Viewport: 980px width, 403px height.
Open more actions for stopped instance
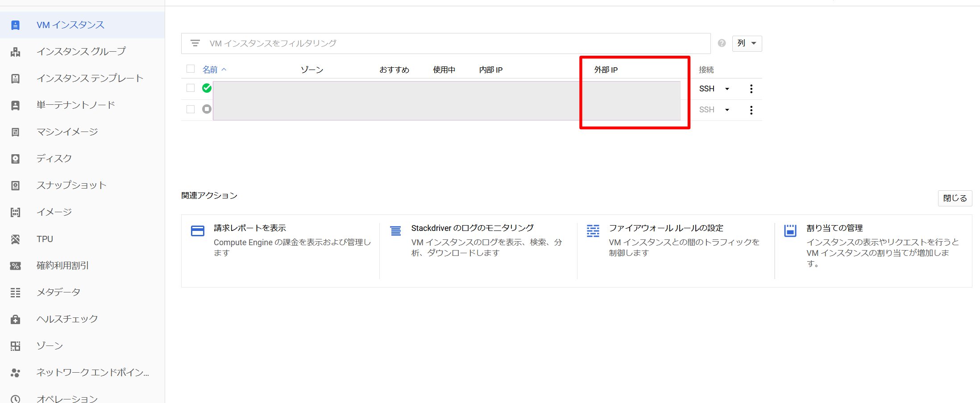(x=751, y=110)
